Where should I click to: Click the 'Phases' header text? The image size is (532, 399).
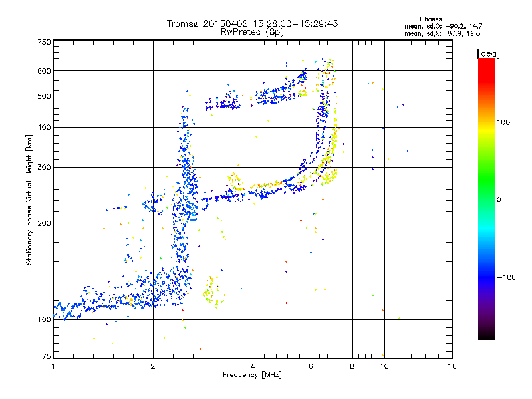(x=430, y=19)
